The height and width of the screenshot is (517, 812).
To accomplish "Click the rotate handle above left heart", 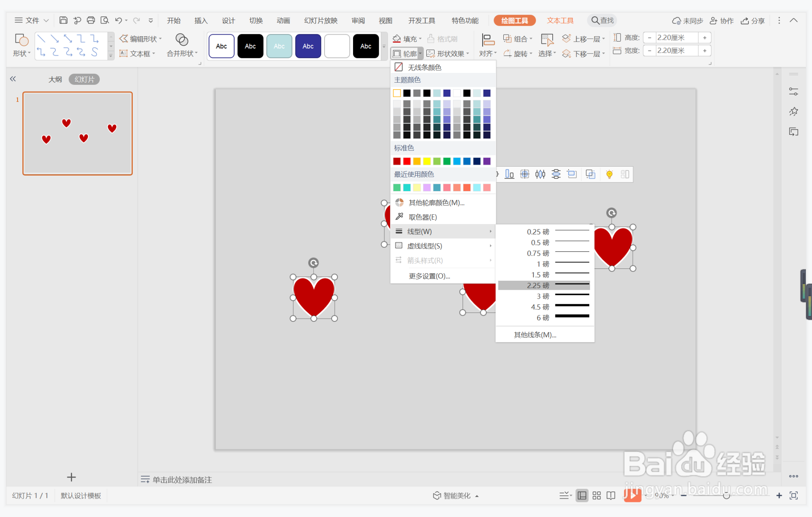I will pyautogui.click(x=313, y=263).
